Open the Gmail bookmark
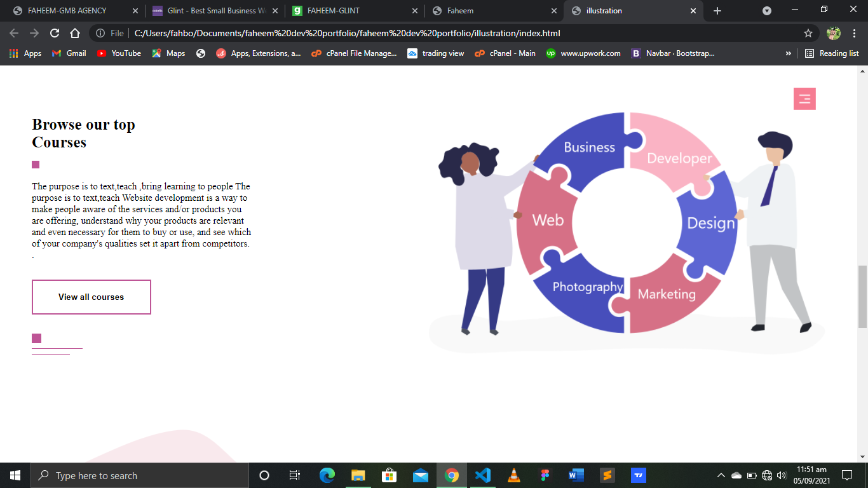 (69, 53)
